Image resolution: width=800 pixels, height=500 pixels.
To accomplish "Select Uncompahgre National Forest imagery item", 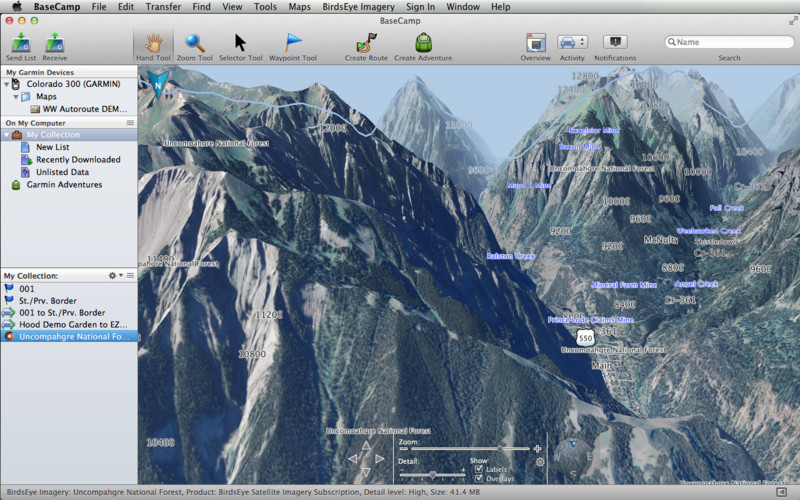I will tap(69, 337).
